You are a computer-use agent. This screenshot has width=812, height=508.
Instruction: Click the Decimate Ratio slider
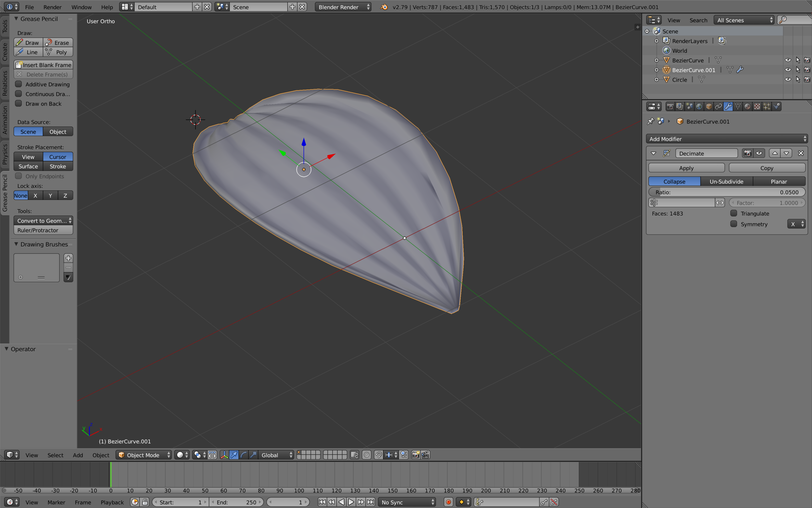[726, 192]
